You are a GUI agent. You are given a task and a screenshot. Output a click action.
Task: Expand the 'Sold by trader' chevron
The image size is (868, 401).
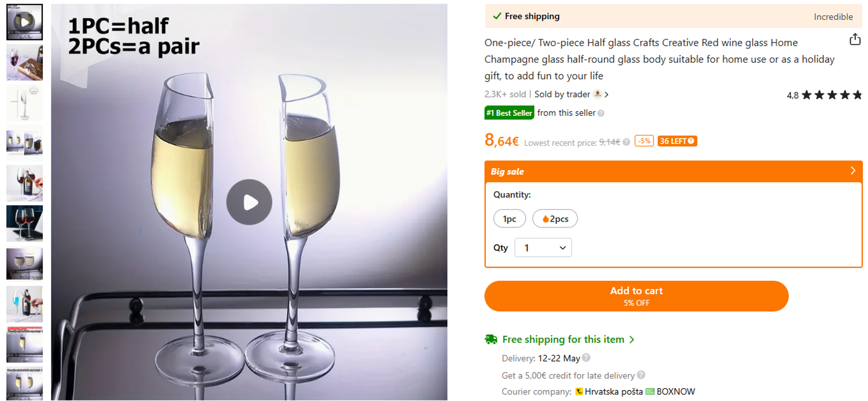606,95
